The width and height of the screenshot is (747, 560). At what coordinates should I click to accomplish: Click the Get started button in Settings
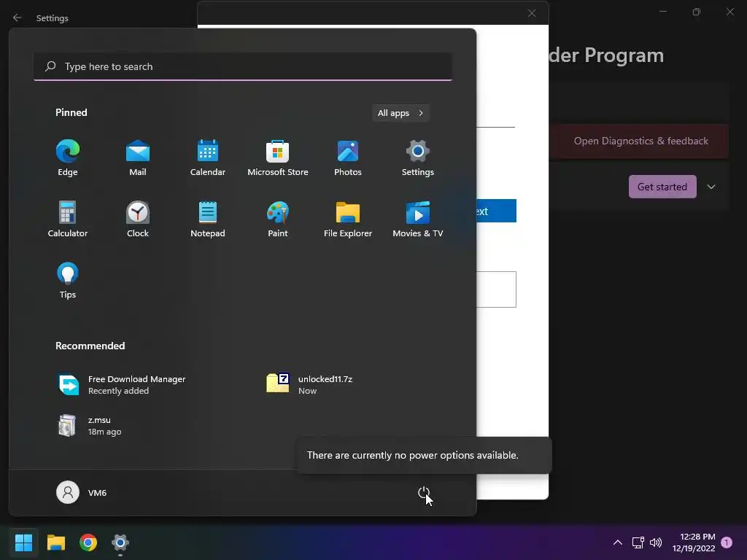[x=662, y=187]
